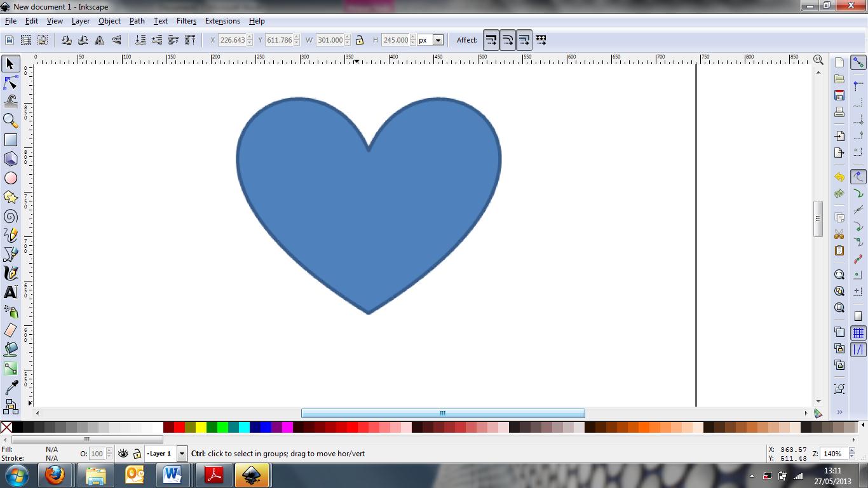Click the Print document icon
868x488 pixels.
[839, 112]
